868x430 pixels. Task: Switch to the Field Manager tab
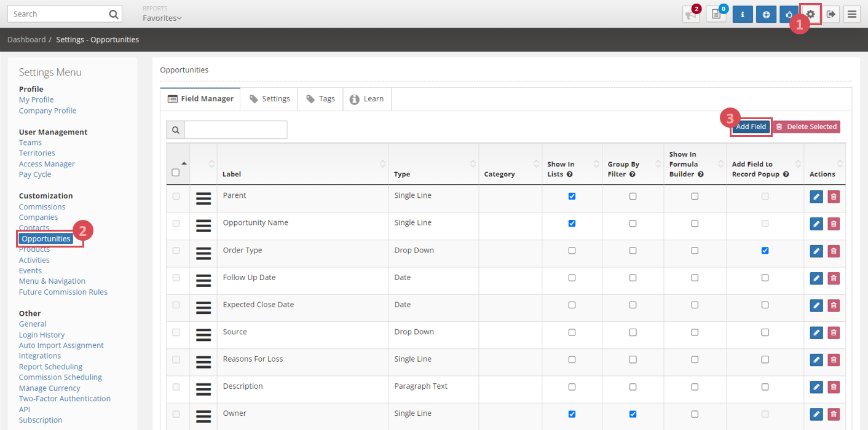[x=200, y=99]
